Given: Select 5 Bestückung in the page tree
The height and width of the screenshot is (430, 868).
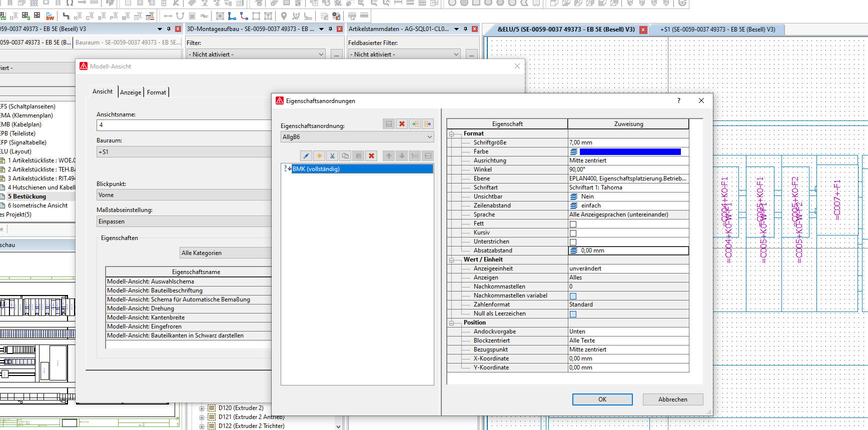Looking at the screenshot, I should tap(27, 196).
